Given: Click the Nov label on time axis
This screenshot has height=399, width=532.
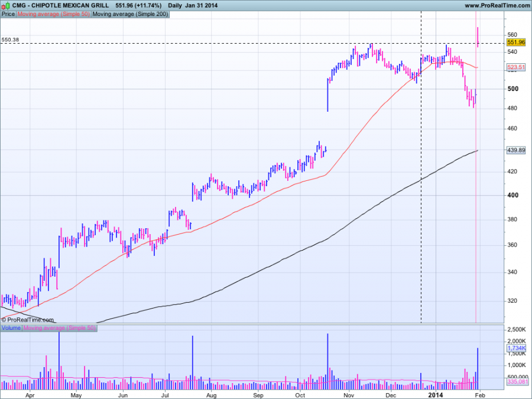Looking at the screenshot, I should point(349,395).
